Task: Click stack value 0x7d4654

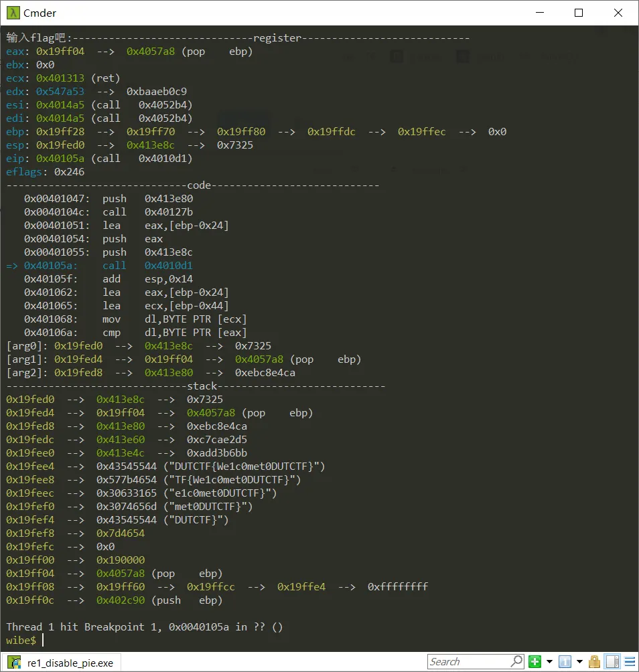Action: coord(121,533)
